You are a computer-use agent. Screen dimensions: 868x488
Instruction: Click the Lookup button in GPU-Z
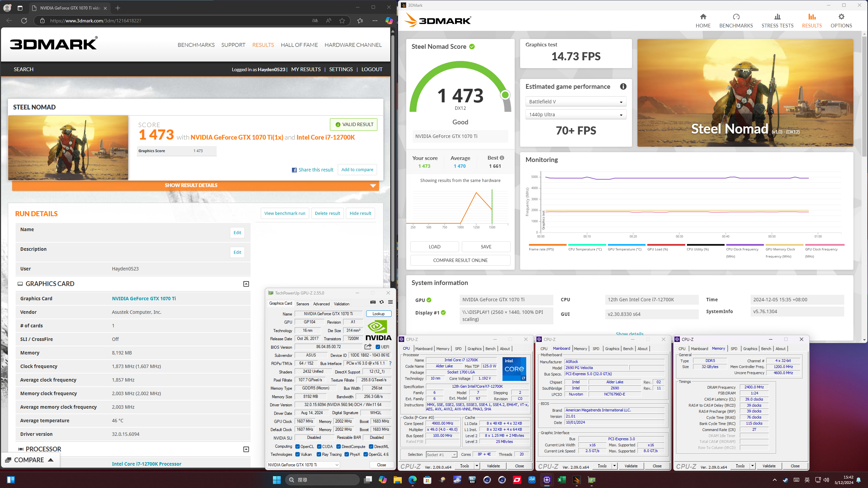click(x=378, y=314)
